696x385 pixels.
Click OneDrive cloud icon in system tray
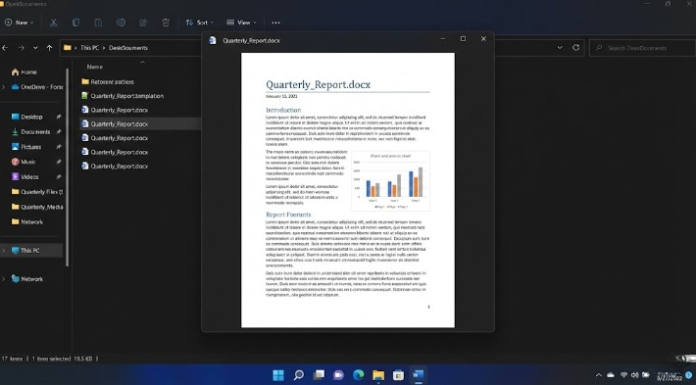[611, 375]
